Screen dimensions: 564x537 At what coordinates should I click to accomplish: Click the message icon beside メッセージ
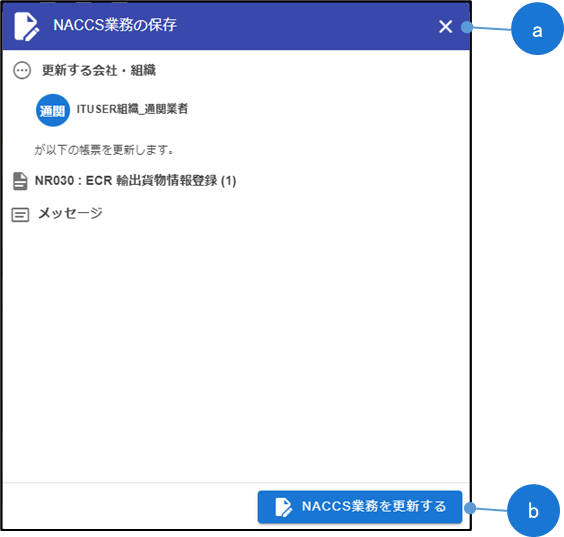20,215
